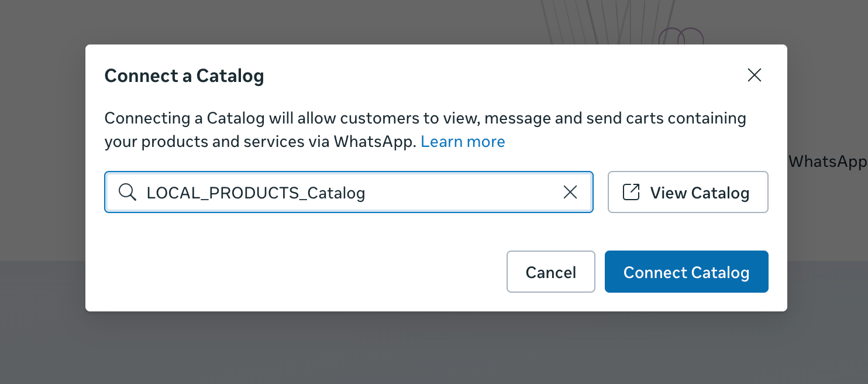Click the first line of the dialog description

tap(425, 118)
